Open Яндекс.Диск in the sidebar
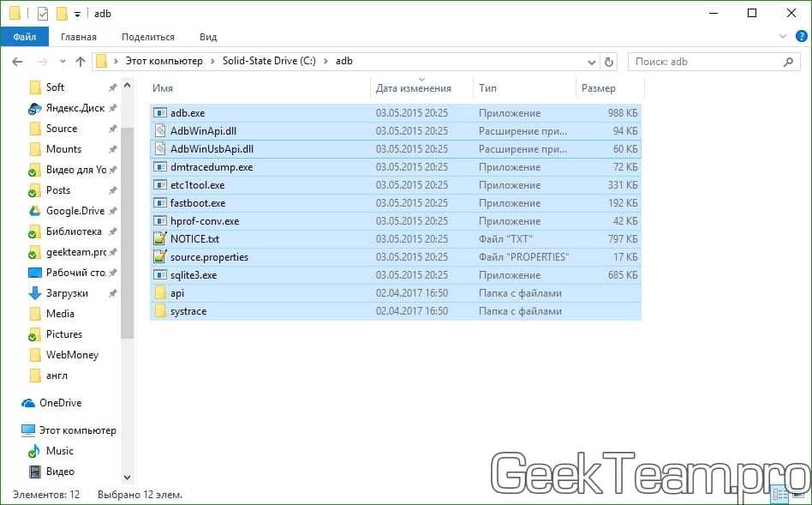Viewport: 812px width, 505px height. [35, 108]
